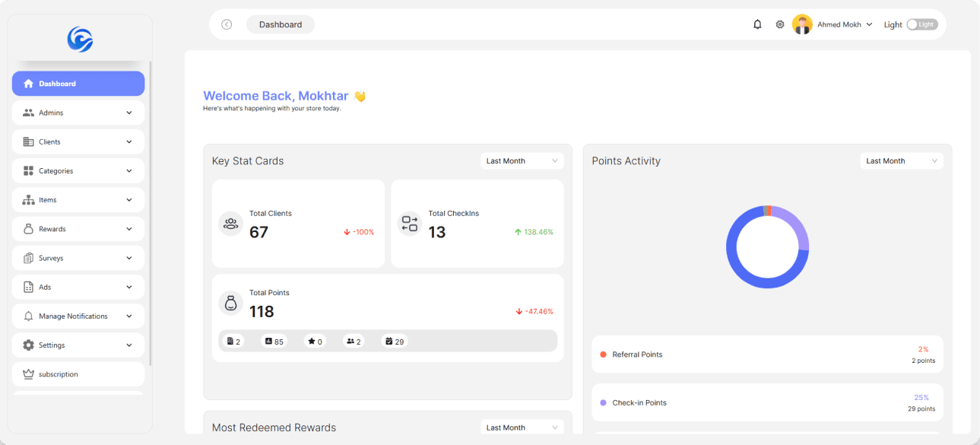This screenshot has width=980, height=445.
Task: Click the Manage Notifications bell icon
Action: 29,316
